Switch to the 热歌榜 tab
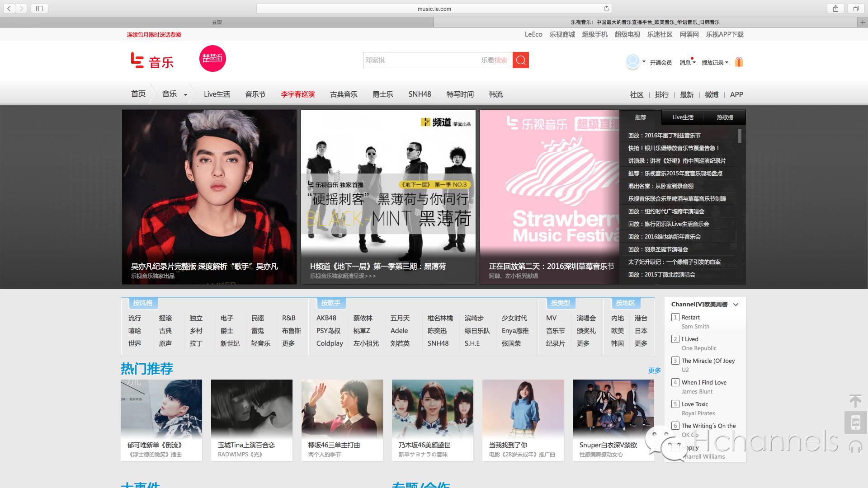 [x=724, y=117]
